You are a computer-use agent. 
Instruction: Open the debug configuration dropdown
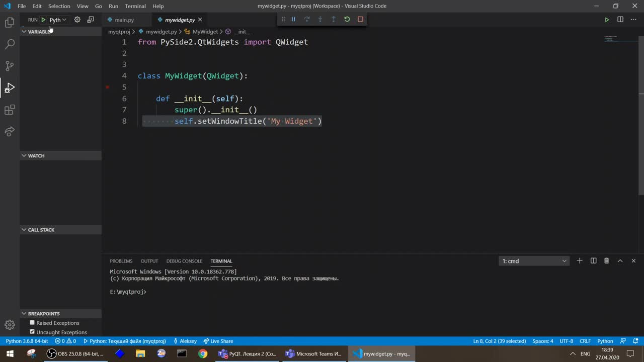click(x=58, y=20)
